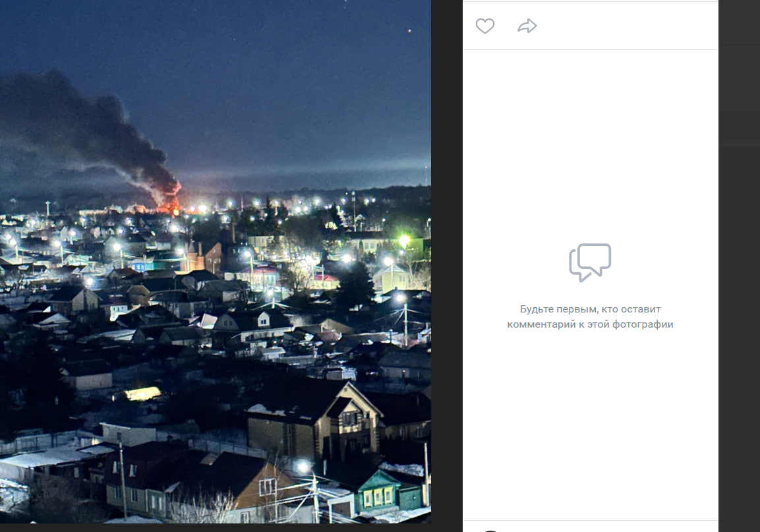Share the photo using the arrow icon
760x532 pixels.
coord(527,26)
